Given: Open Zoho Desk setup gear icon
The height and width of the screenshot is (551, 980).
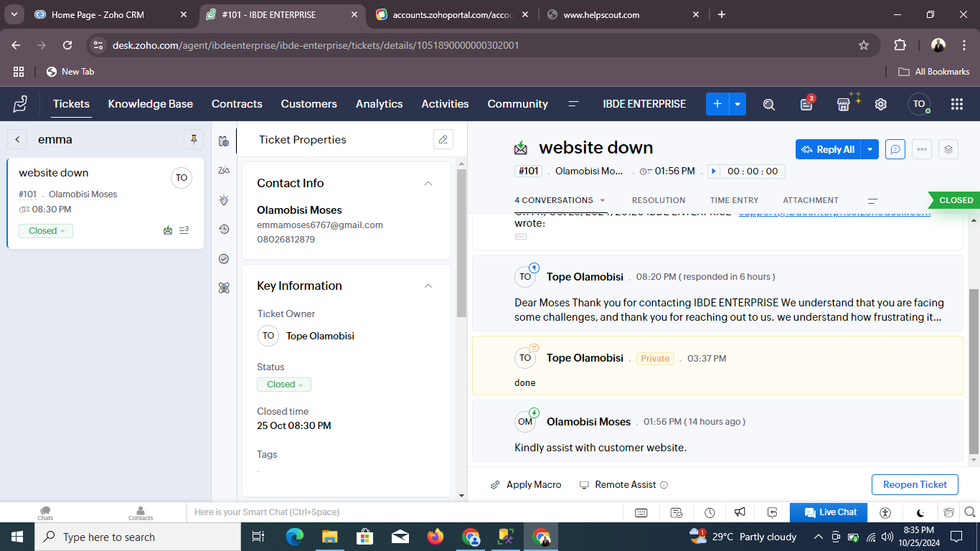Looking at the screenshot, I should coord(881,104).
